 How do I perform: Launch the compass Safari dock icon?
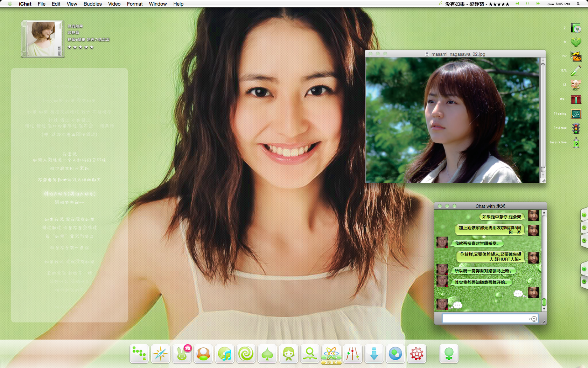point(161,354)
